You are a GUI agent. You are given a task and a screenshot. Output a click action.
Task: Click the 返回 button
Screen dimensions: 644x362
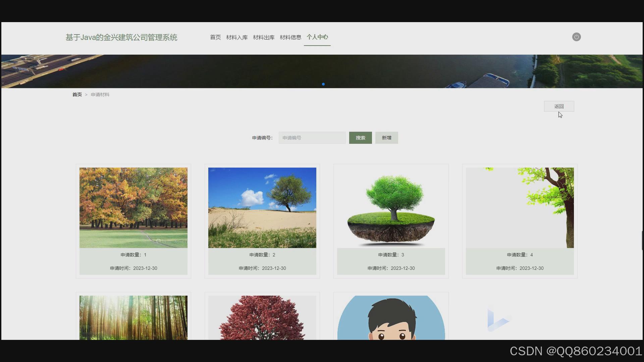coord(559,106)
